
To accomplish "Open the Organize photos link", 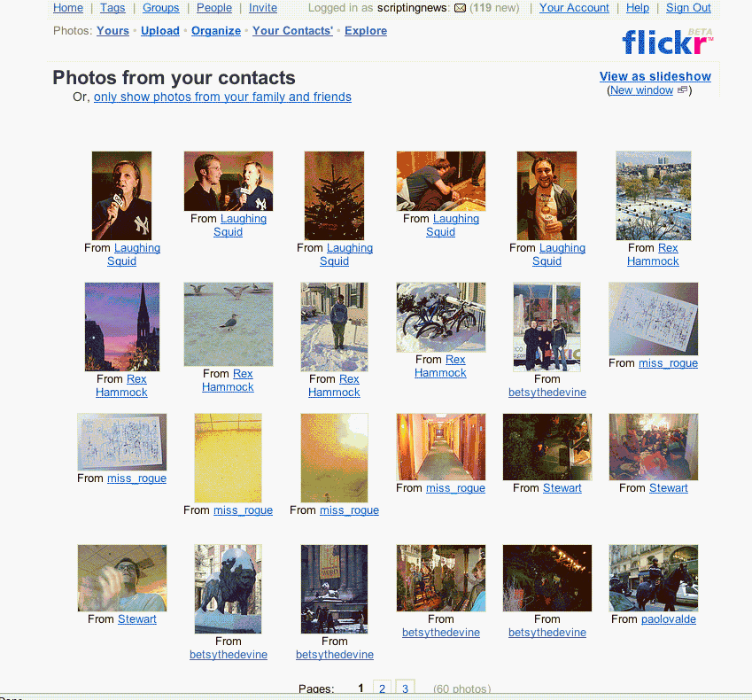I will tap(216, 31).
